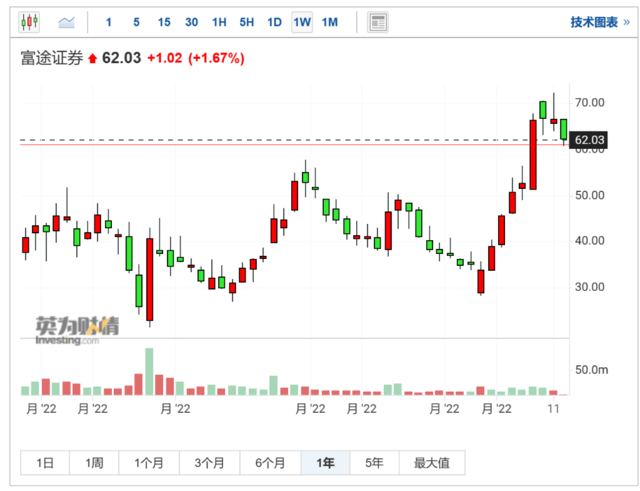Choose the 3个月 time range
640x491 pixels.
(x=209, y=463)
